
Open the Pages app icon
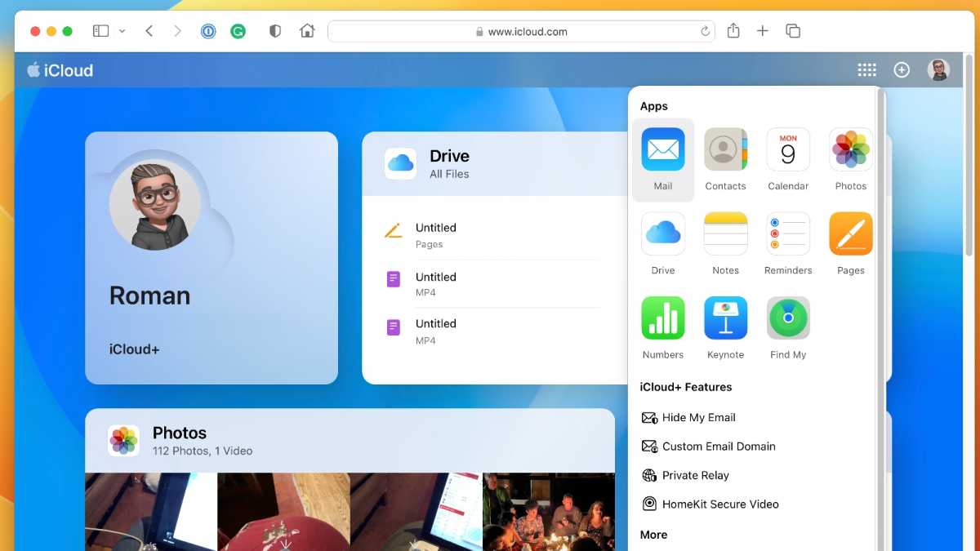pos(851,233)
